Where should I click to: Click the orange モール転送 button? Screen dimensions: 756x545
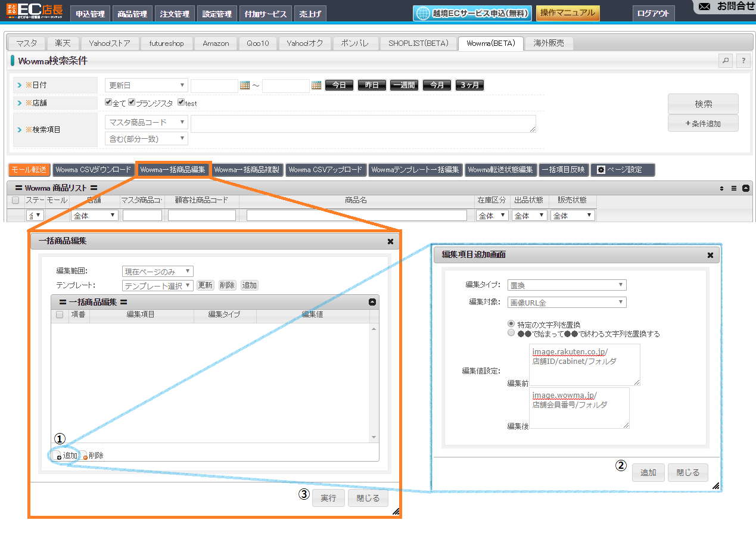30,170
